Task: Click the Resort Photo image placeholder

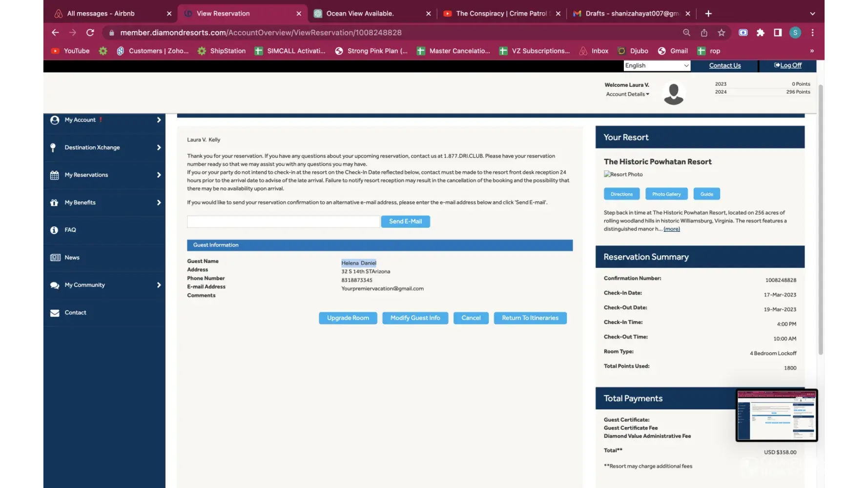Action: pyautogui.click(x=623, y=174)
